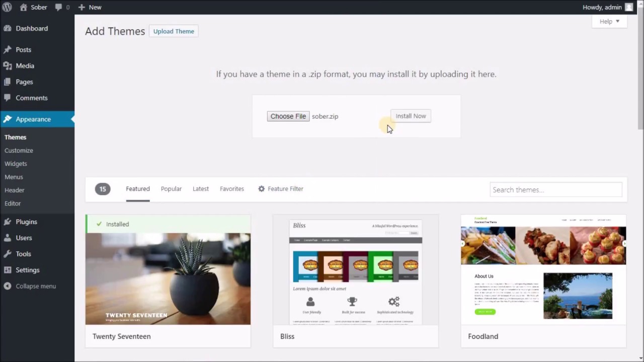Click the Settings sliders icon
The image size is (644, 362).
(8, 270)
